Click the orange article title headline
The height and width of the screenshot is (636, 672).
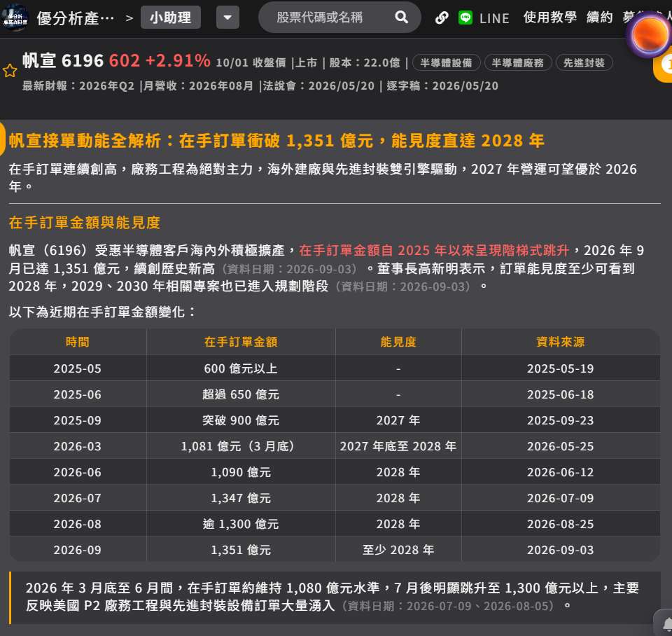click(276, 141)
